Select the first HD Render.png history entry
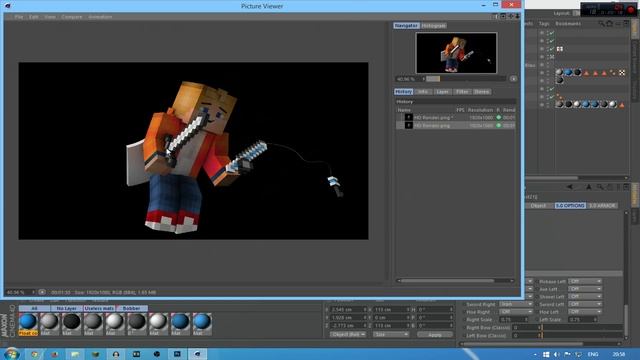640x360 pixels. tap(455, 117)
